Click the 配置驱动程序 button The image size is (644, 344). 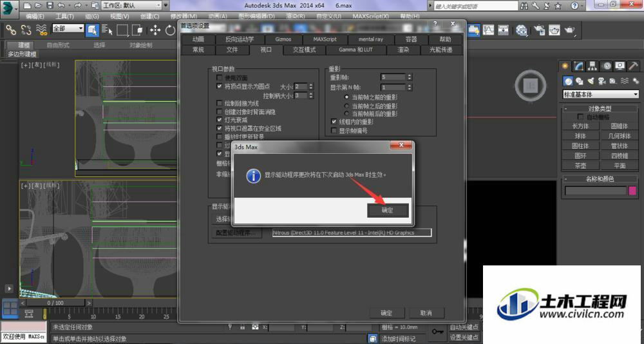click(236, 233)
